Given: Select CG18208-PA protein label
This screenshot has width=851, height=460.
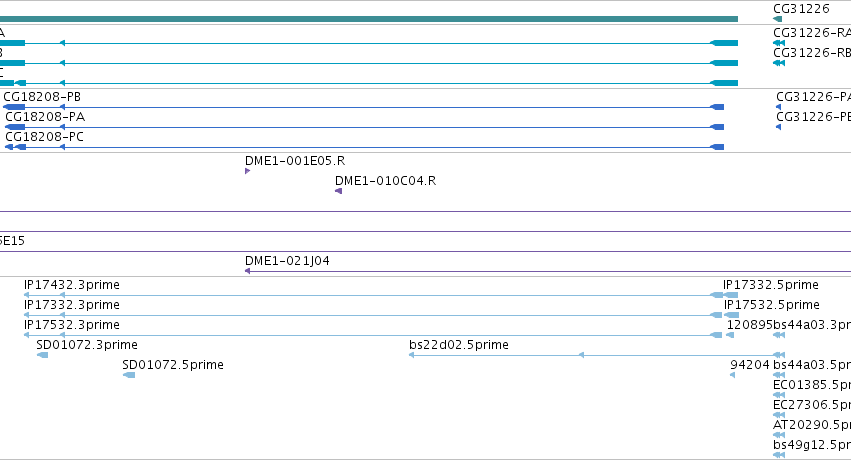Looking at the screenshot, I should [45, 117].
